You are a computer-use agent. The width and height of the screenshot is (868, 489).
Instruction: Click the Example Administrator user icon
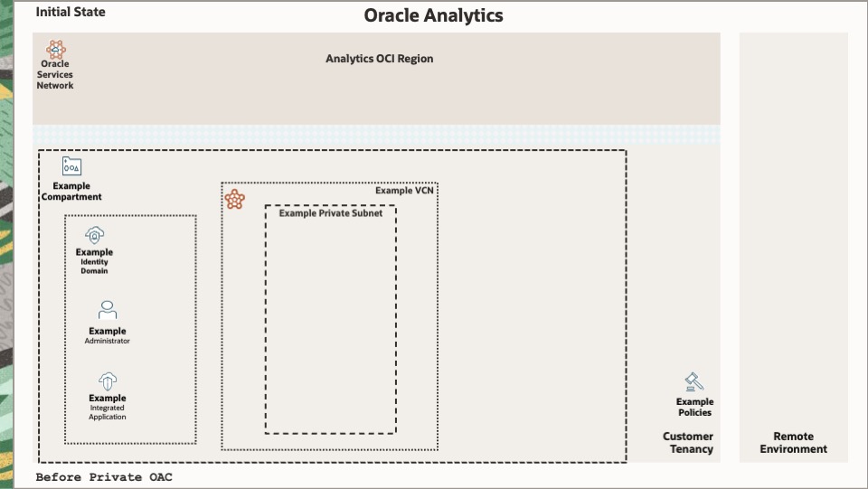point(108,310)
